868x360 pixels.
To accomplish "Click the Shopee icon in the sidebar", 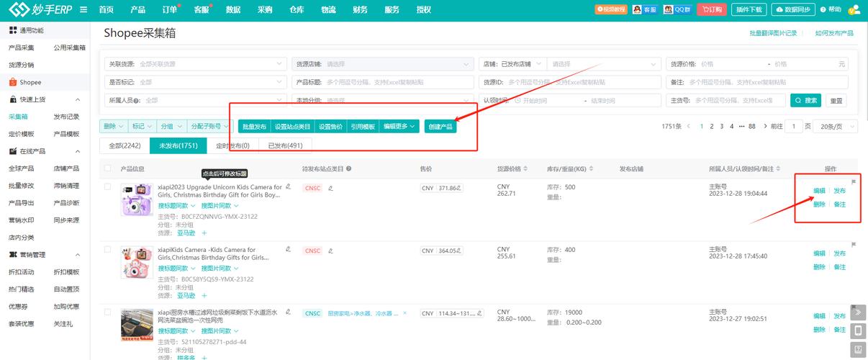I will [13, 82].
